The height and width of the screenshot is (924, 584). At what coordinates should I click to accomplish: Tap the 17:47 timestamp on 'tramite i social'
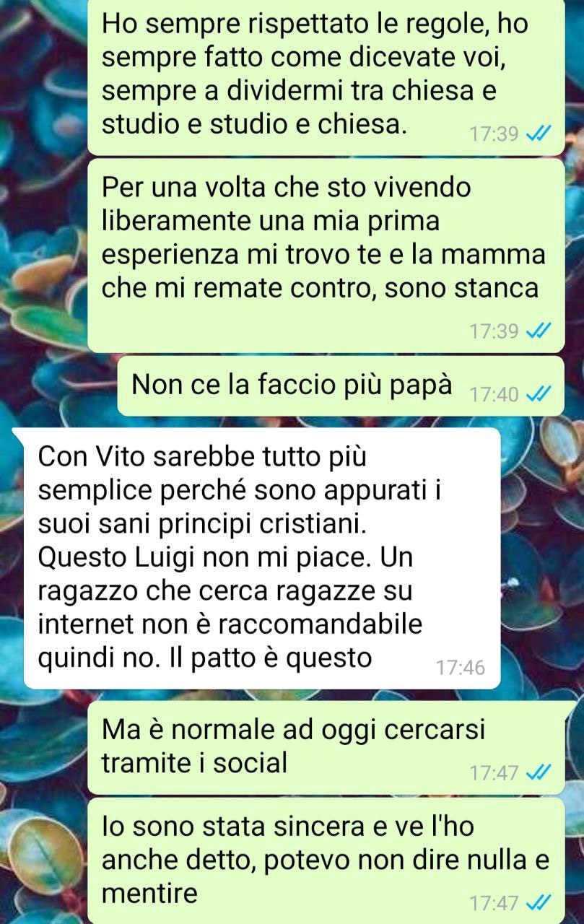coord(494,773)
